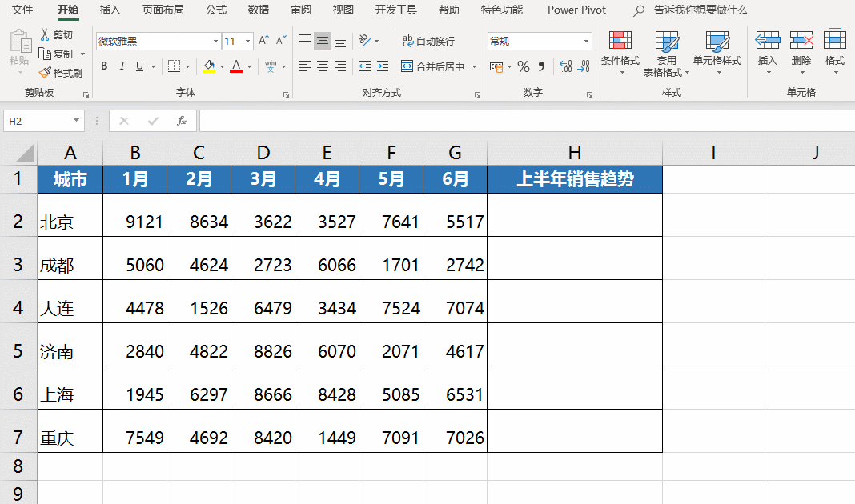Click the Delete cells (删除) icon
This screenshot has width=855, height=504.
pos(801,41)
